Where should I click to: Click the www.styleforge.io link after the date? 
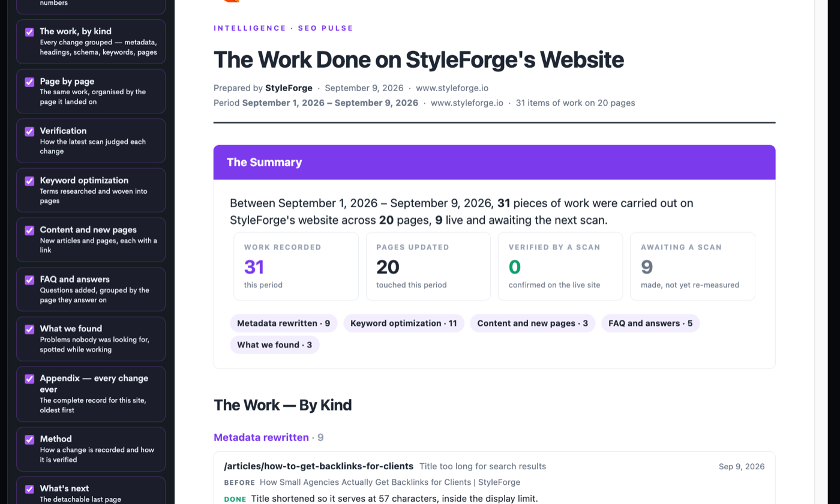(452, 88)
